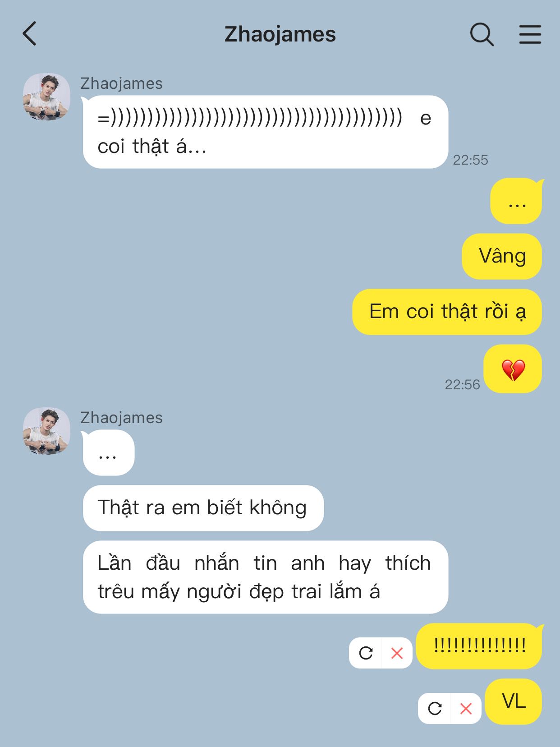Open Zhaojames avatar beside the second message group
Viewport: 560px width, 747px height.
46,431
